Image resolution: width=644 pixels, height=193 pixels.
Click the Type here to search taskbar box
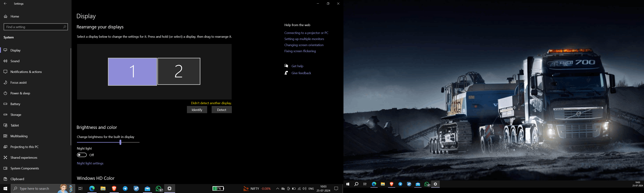[x=43, y=189]
